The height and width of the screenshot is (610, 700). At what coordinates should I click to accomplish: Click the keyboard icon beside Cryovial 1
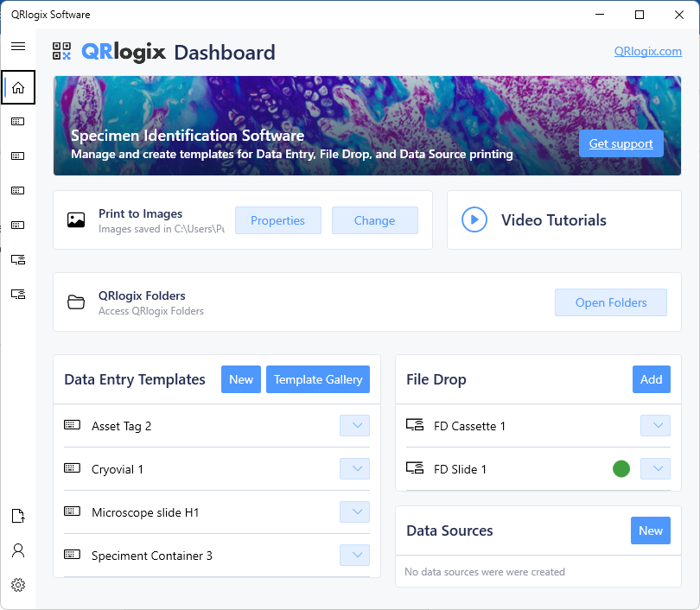(72, 468)
